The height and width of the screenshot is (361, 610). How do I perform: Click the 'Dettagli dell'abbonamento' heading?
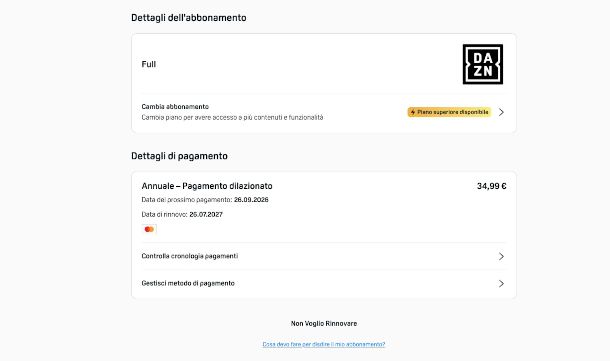(x=189, y=18)
